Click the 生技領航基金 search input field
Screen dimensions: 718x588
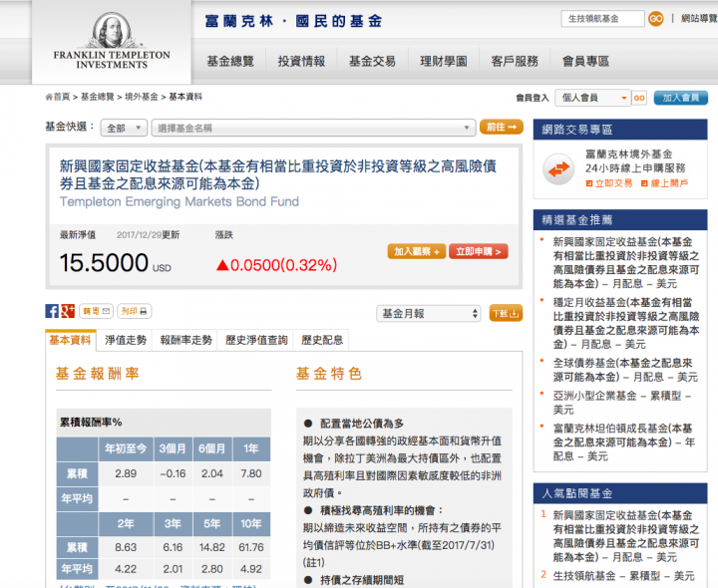(x=602, y=19)
